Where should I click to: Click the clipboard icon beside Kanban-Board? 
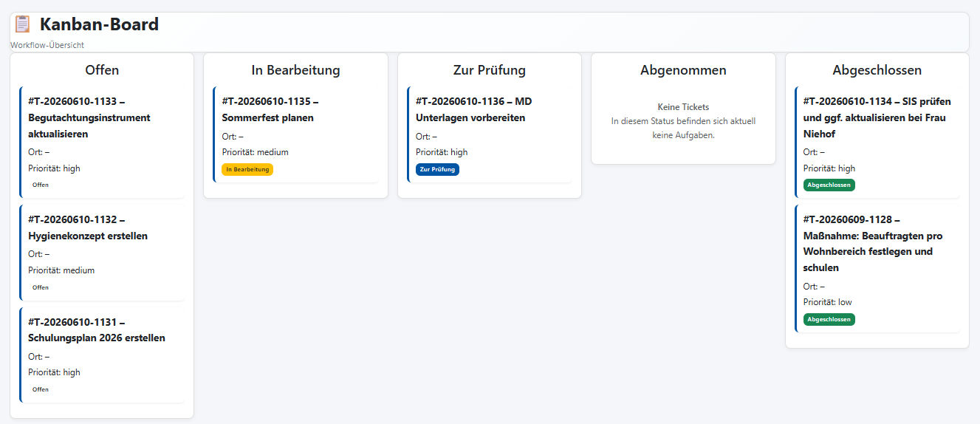point(22,24)
